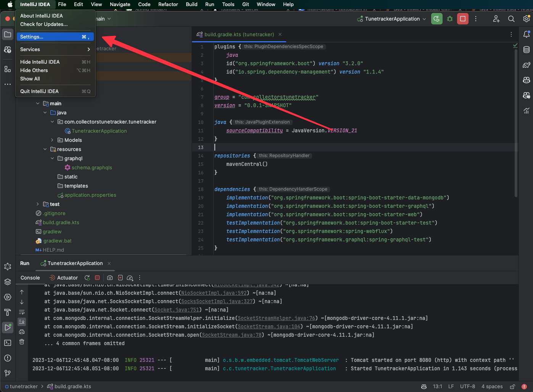Take a thread dump with camera icon

pyautogui.click(x=110, y=278)
